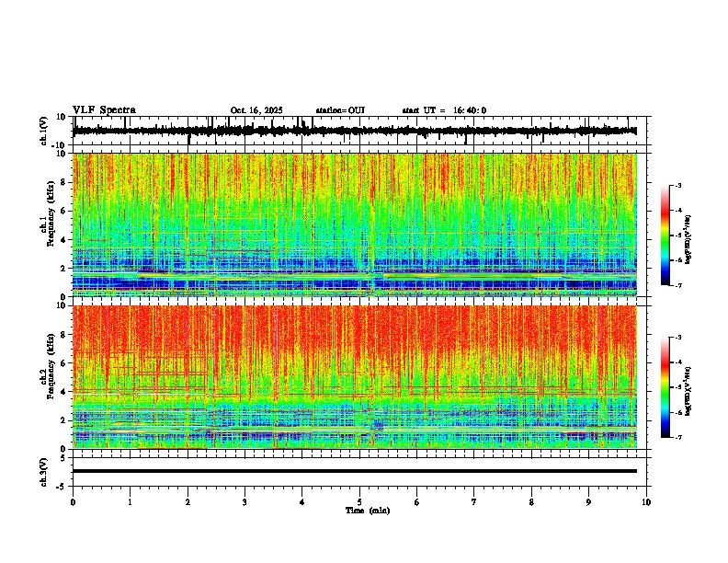Click time axis tick label "9"
The image size is (728, 563).
coord(588,502)
